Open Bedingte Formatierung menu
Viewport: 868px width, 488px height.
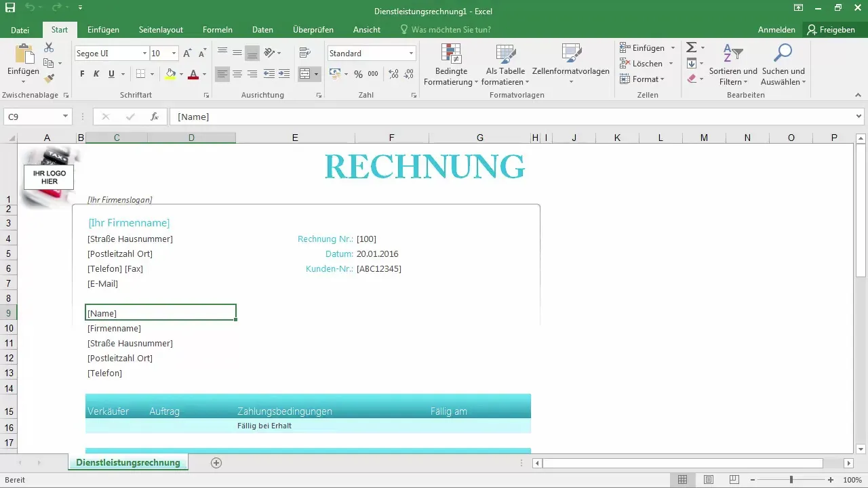pos(451,64)
